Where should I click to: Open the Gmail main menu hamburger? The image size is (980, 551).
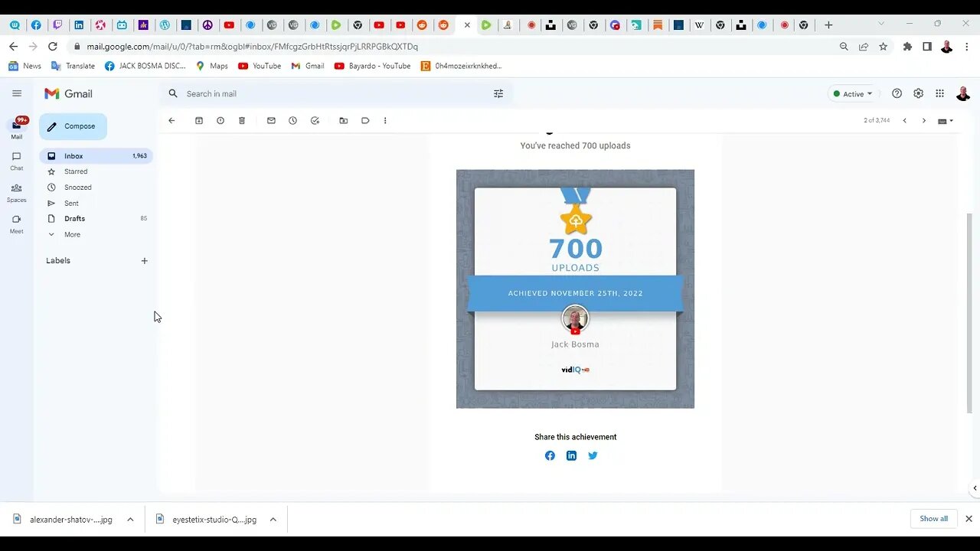point(17,93)
